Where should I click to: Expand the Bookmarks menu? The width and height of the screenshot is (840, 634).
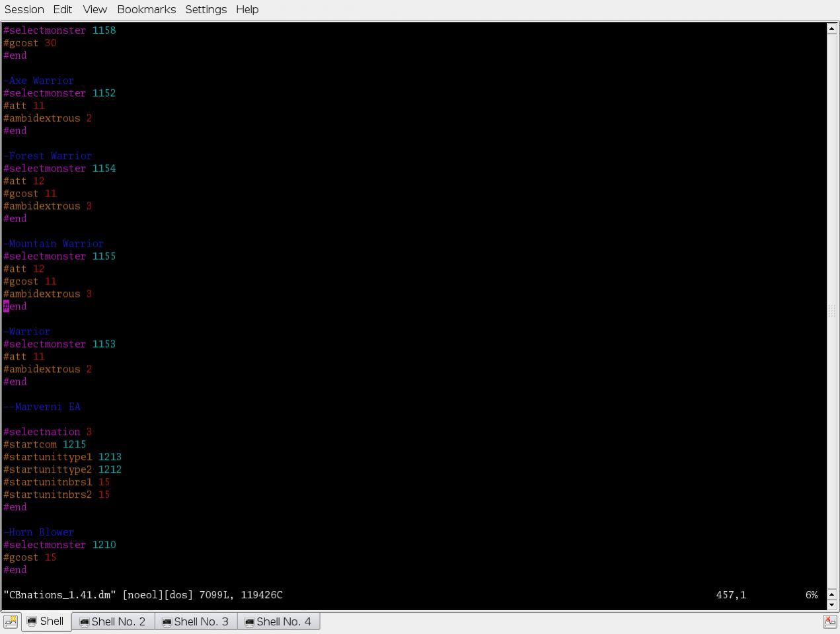click(x=146, y=9)
